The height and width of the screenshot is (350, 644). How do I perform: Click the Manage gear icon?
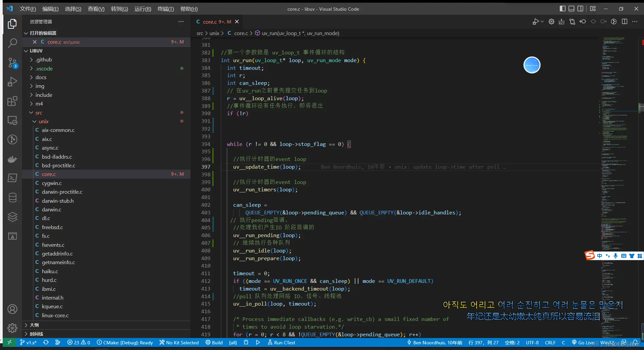tap(12, 328)
